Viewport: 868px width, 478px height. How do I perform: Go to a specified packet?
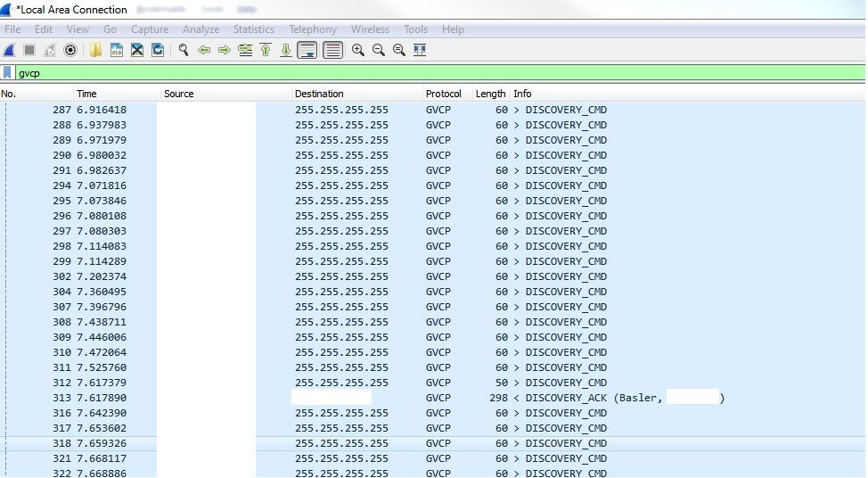click(245, 51)
